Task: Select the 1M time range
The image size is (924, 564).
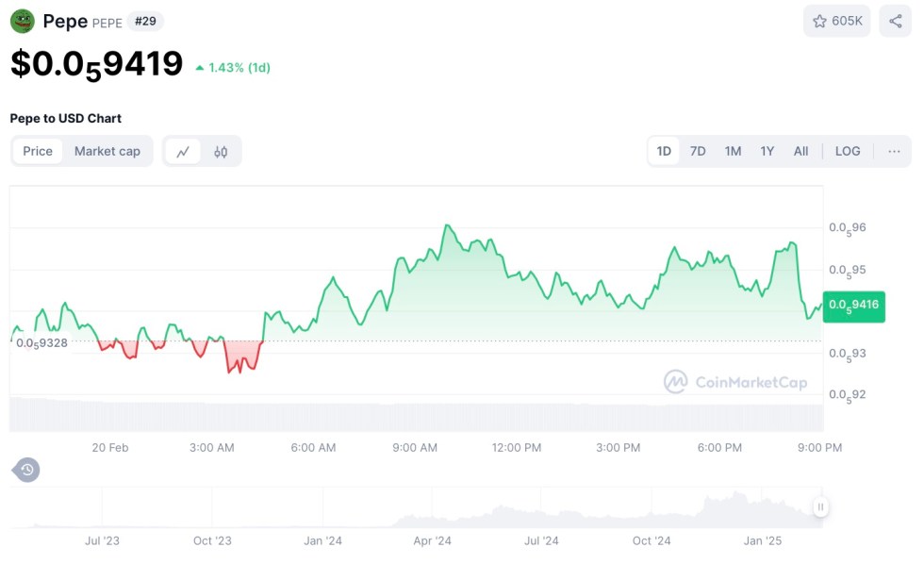Action: [733, 151]
